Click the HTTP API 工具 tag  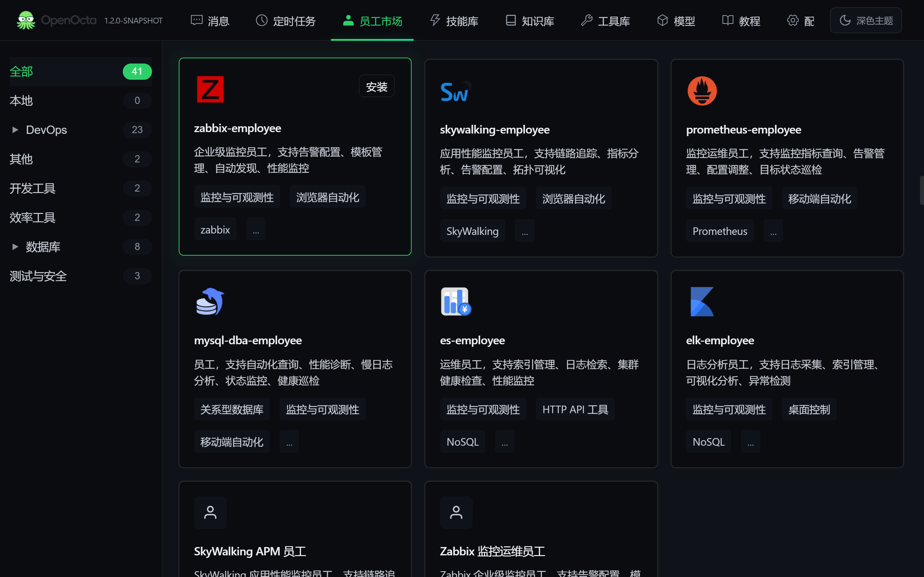pos(575,409)
